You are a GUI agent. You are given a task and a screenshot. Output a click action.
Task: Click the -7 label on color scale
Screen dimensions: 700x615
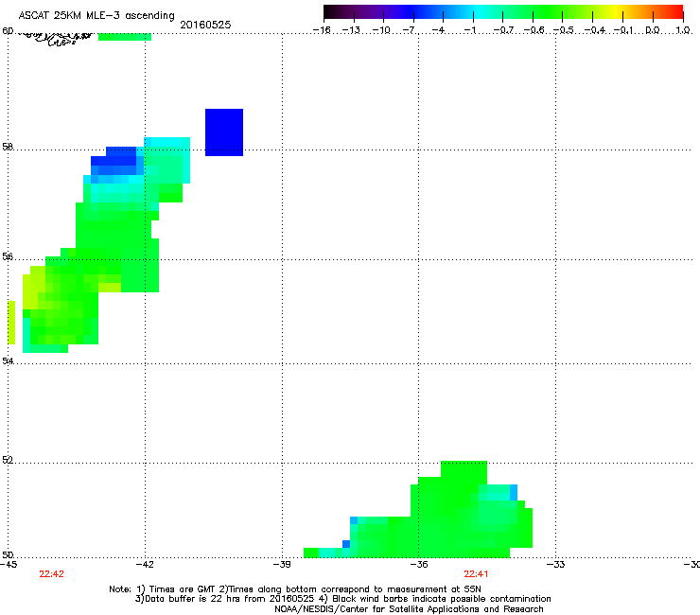(x=411, y=30)
